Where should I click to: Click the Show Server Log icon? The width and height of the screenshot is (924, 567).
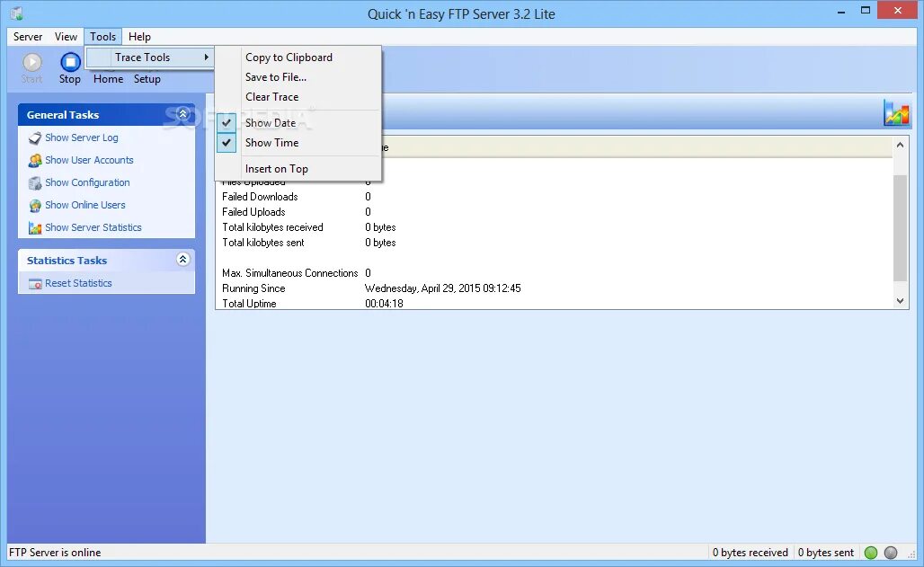pos(35,137)
